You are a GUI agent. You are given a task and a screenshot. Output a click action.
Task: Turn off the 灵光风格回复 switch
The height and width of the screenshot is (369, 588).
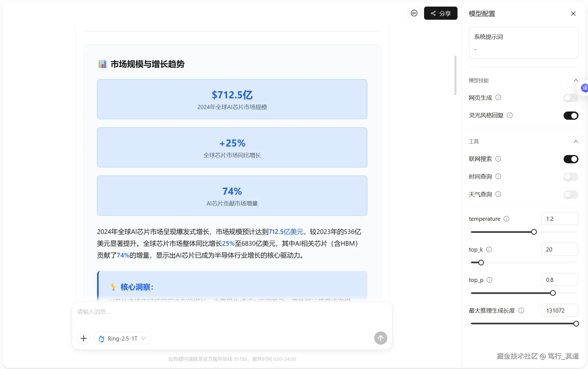coord(571,116)
